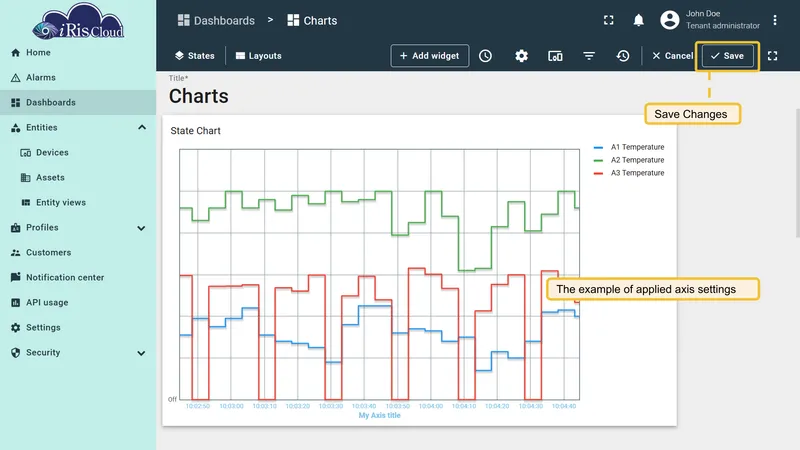800x450 pixels.
Task: Toggle fullscreen in the top header
Action: pyautogui.click(x=608, y=20)
